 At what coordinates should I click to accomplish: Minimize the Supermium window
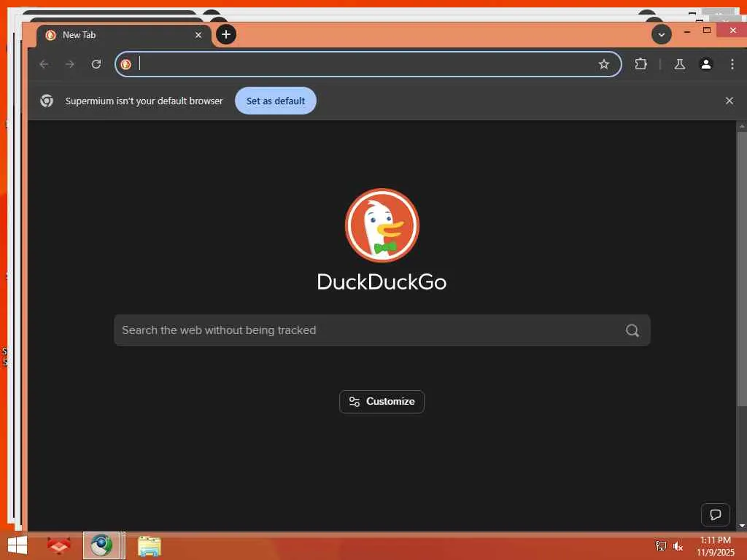pyautogui.click(x=687, y=31)
